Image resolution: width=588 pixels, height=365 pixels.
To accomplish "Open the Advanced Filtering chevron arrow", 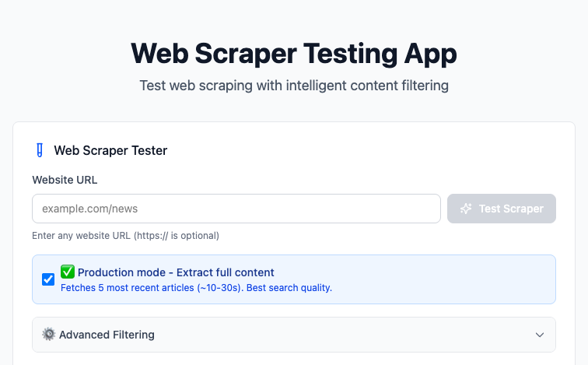I will click(x=540, y=335).
